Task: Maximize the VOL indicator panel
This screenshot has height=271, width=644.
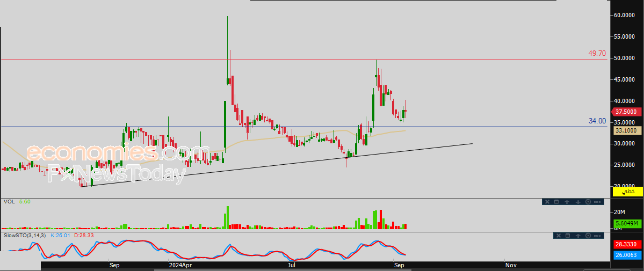Action: pos(556,202)
